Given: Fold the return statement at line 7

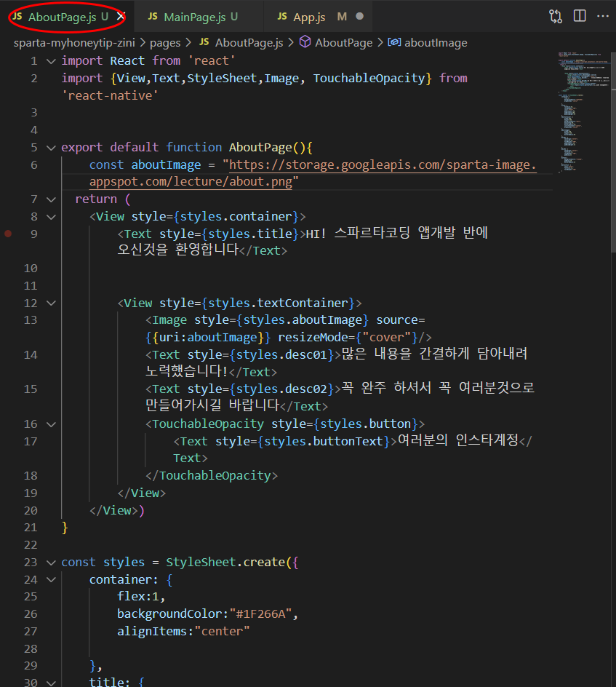Looking at the screenshot, I should (x=51, y=199).
